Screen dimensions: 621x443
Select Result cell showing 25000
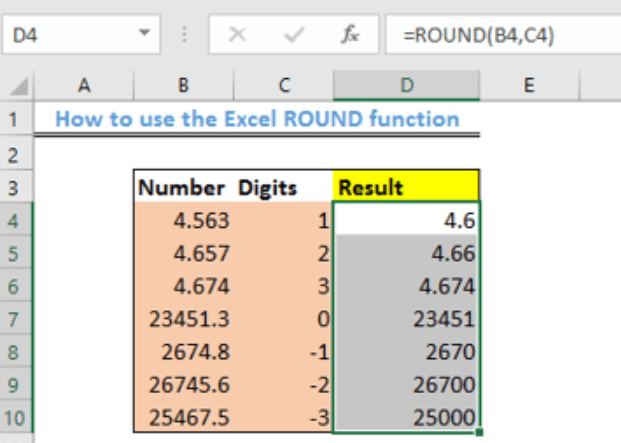406,417
